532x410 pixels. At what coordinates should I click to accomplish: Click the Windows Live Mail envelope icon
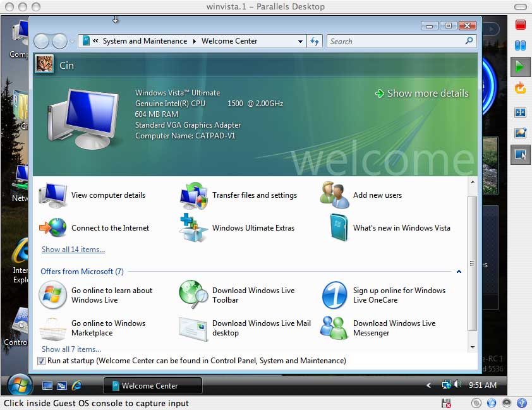click(x=193, y=329)
